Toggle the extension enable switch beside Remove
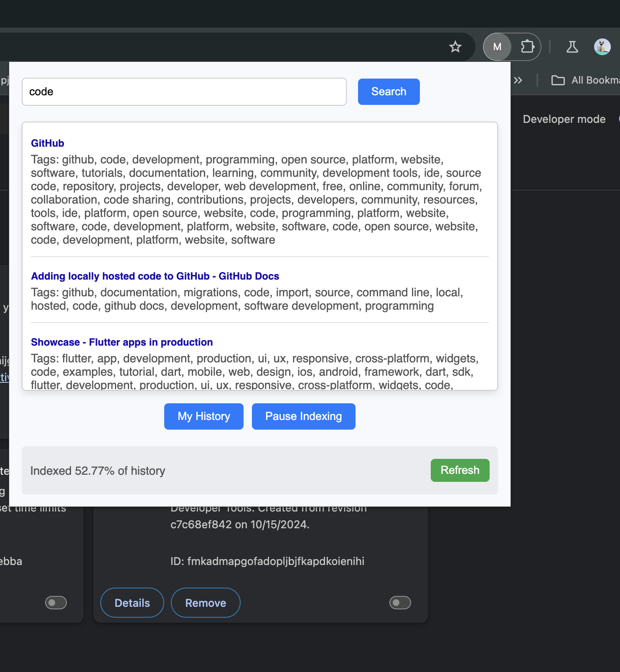The height and width of the screenshot is (672, 620). click(400, 603)
